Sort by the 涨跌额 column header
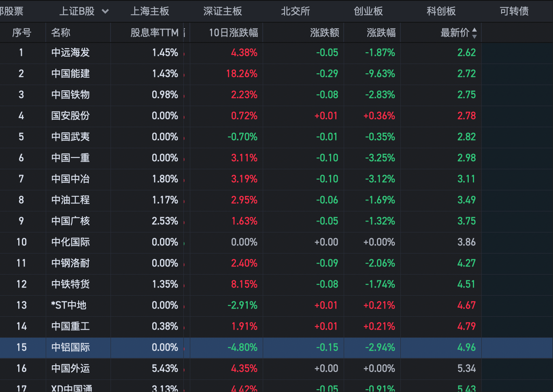The width and height of the screenshot is (553, 392). tap(324, 33)
